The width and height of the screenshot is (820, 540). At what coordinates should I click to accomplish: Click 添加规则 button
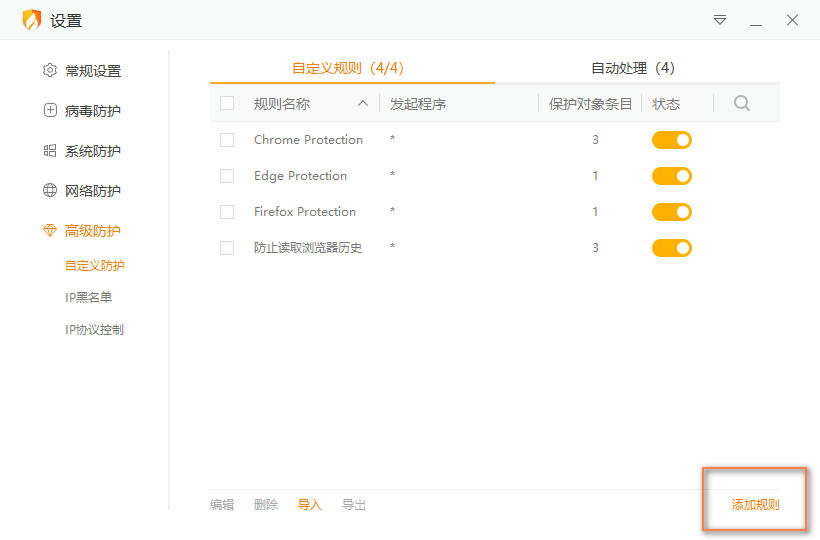(755, 505)
